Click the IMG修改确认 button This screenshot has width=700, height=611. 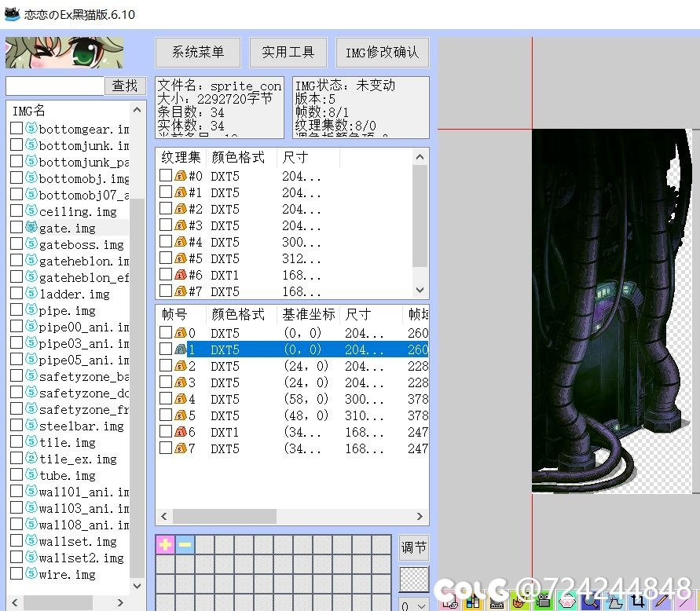click(382, 52)
